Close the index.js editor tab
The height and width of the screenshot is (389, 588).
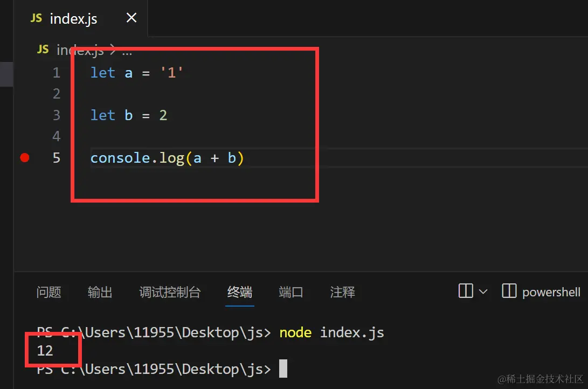point(132,18)
